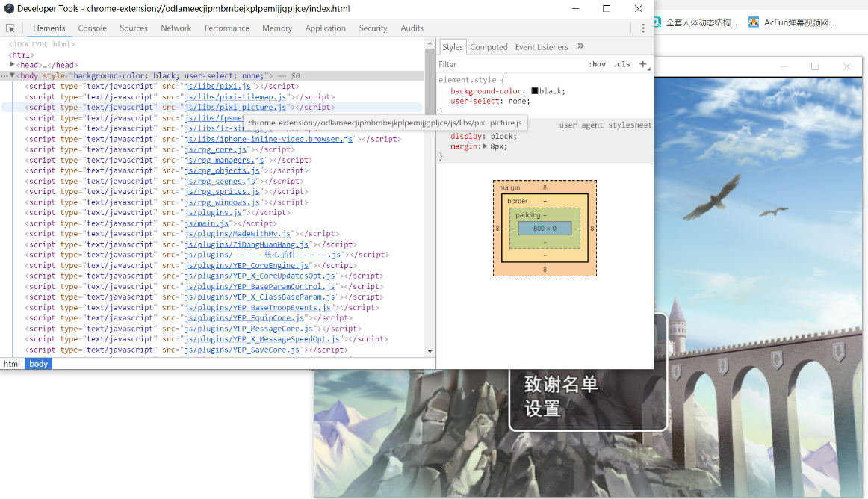Image resolution: width=868 pixels, height=499 pixels.
Task: Open the AcFun弹幕视频网 bookmark
Action: point(792,22)
